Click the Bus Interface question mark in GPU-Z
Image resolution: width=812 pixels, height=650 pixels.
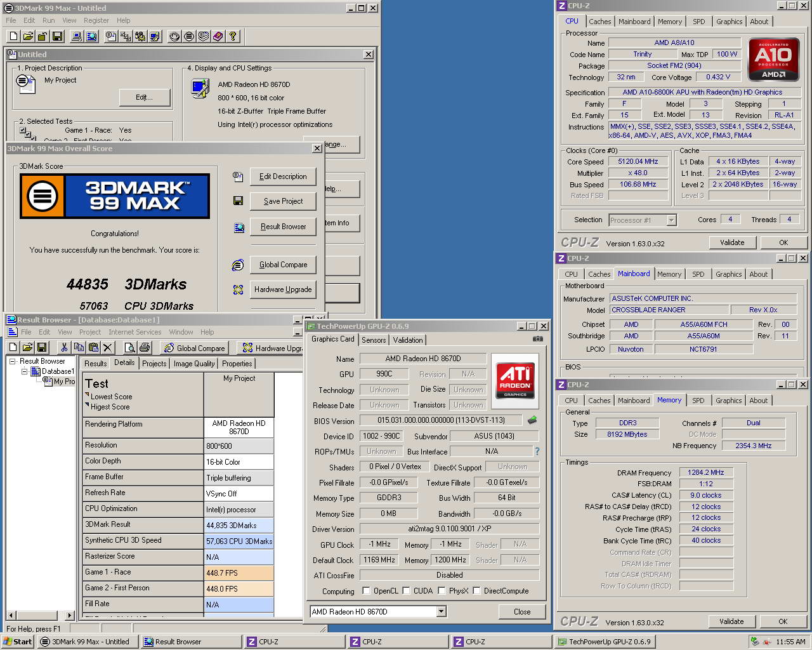click(x=537, y=451)
